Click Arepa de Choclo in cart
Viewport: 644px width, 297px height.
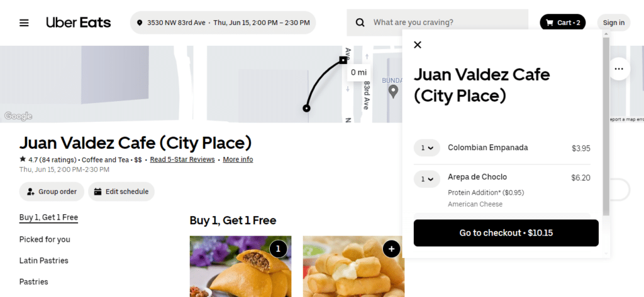pos(477,177)
